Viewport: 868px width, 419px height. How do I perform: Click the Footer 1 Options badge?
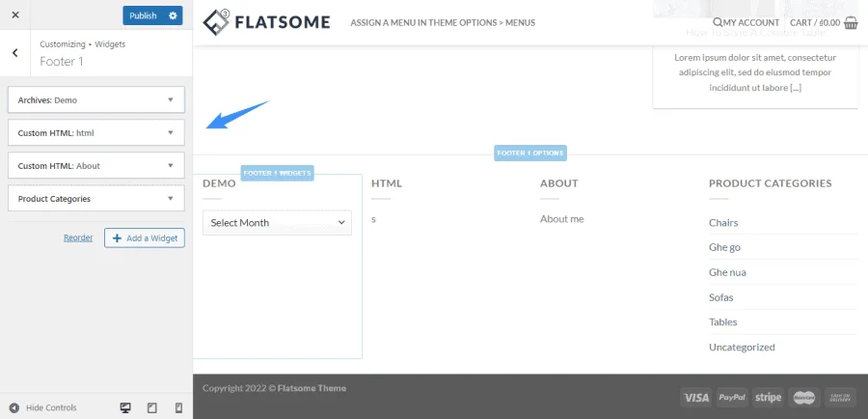click(x=530, y=153)
